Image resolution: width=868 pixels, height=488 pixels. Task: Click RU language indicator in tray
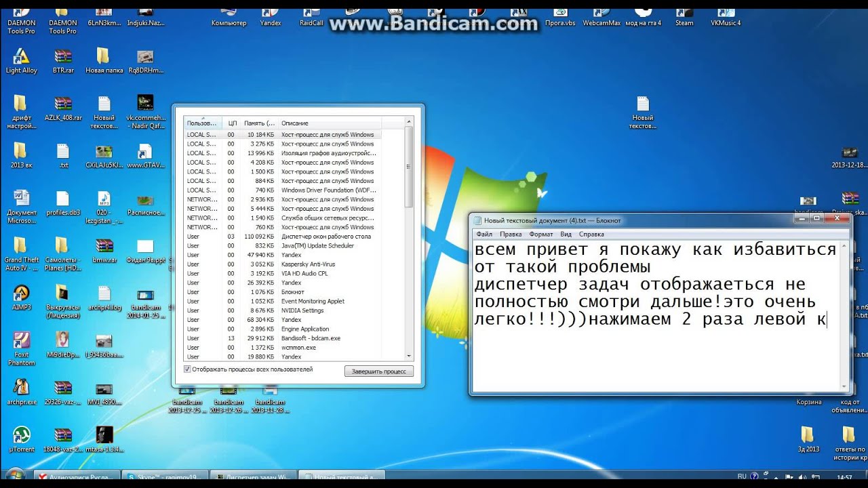click(743, 477)
